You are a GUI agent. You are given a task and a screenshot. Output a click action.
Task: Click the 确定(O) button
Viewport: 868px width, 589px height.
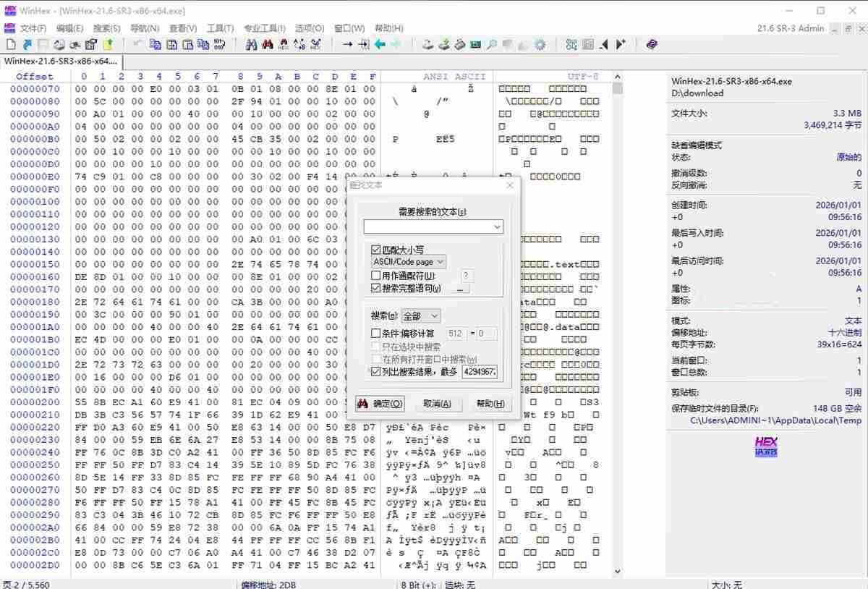pos(380,404)
